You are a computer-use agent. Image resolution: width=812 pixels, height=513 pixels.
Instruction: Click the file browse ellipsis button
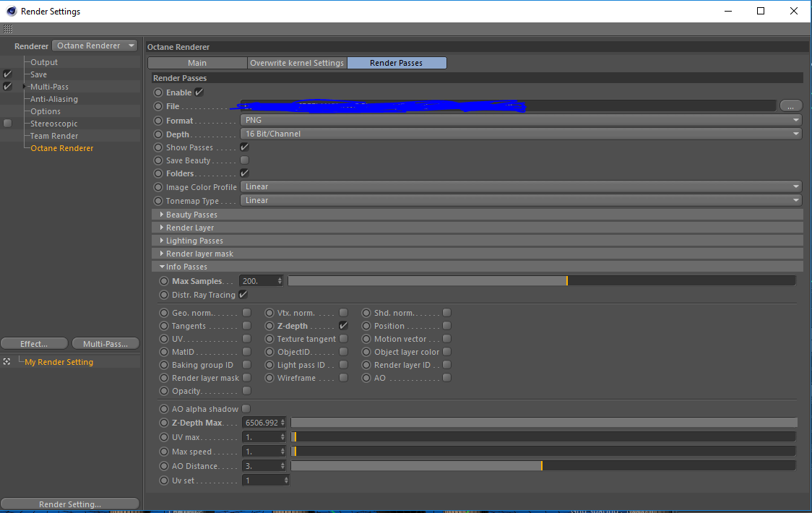pos(791,106)
